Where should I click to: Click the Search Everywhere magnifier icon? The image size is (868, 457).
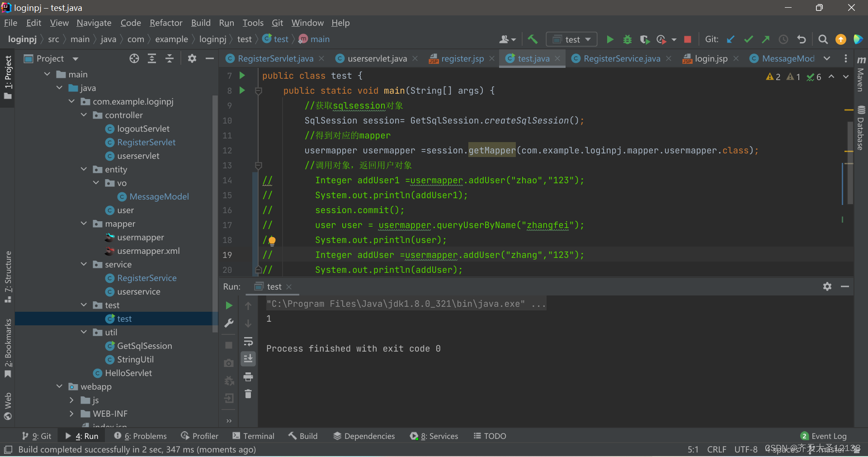(823, 40)
